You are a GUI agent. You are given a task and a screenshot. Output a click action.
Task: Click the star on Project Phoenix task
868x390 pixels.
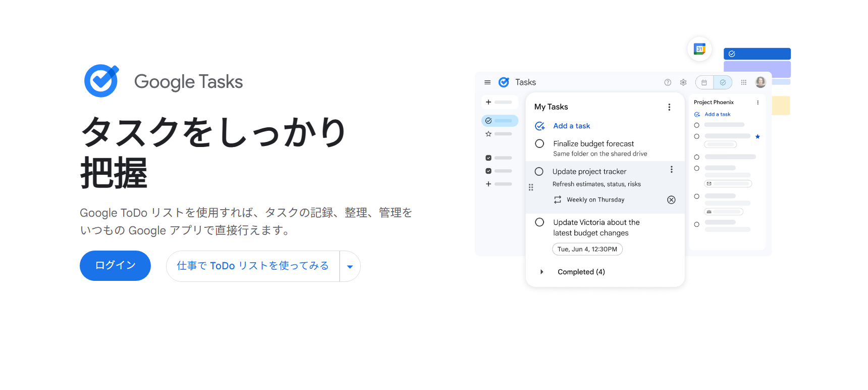coord(757,136)
